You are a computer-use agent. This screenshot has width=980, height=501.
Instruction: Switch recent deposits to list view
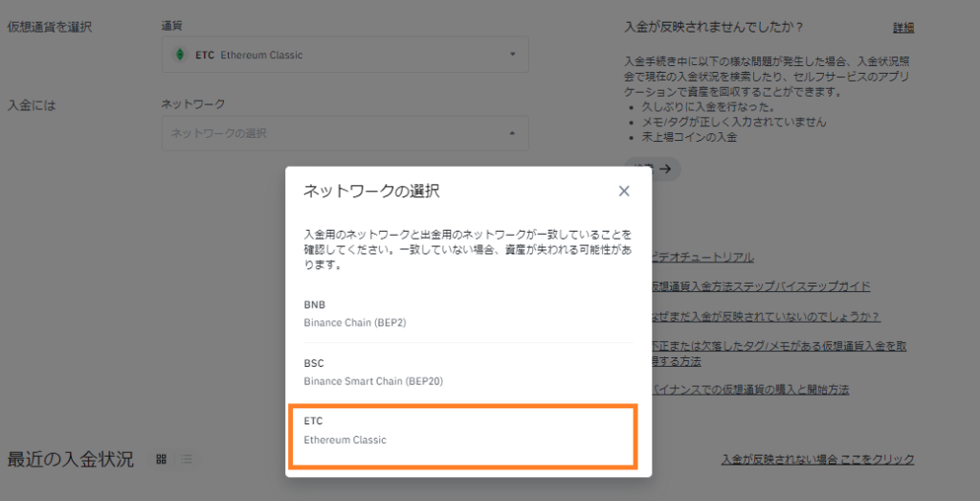187,459
